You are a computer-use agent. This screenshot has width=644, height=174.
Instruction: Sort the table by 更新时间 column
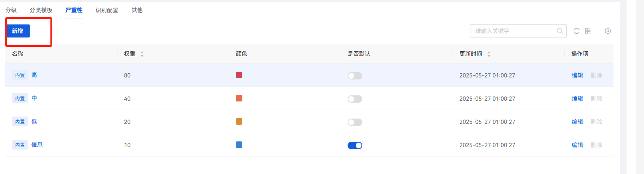point(489,54)
